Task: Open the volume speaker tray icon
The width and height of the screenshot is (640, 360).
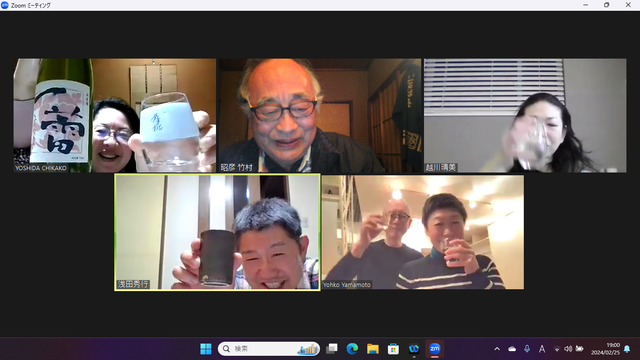Action: click(568, 349)
